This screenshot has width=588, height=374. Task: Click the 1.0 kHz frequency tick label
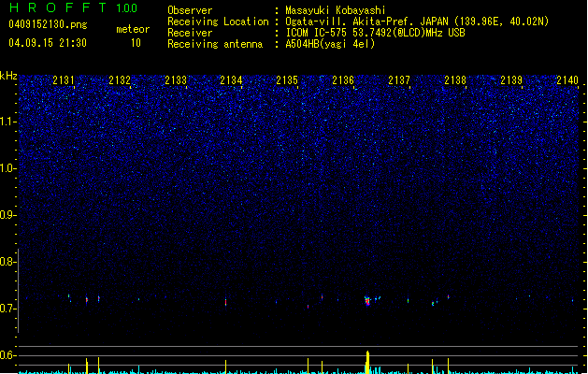tap(8, 168)
